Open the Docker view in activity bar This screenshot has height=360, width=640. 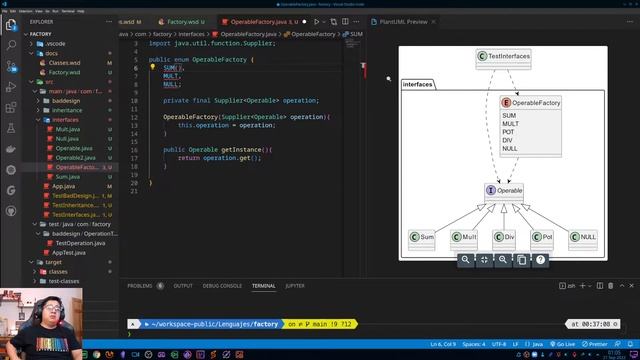click(11, 149)
